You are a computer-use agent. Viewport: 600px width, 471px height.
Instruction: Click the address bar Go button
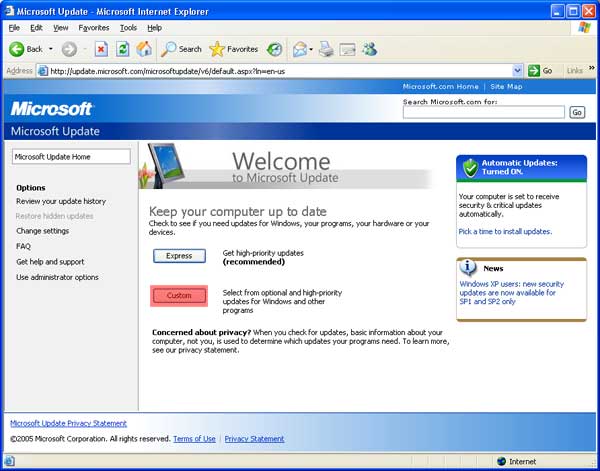pyautogui.click(x=540, y=71)
